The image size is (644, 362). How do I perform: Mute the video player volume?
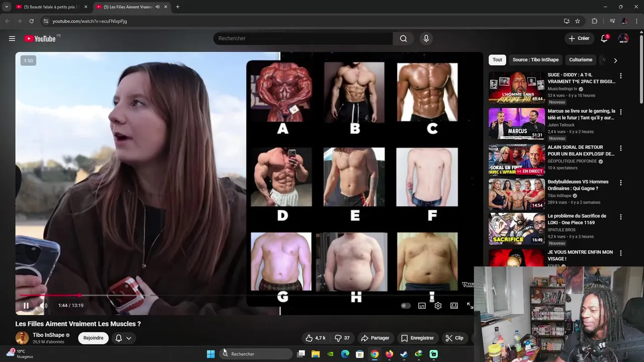click(x=44, y=306)
